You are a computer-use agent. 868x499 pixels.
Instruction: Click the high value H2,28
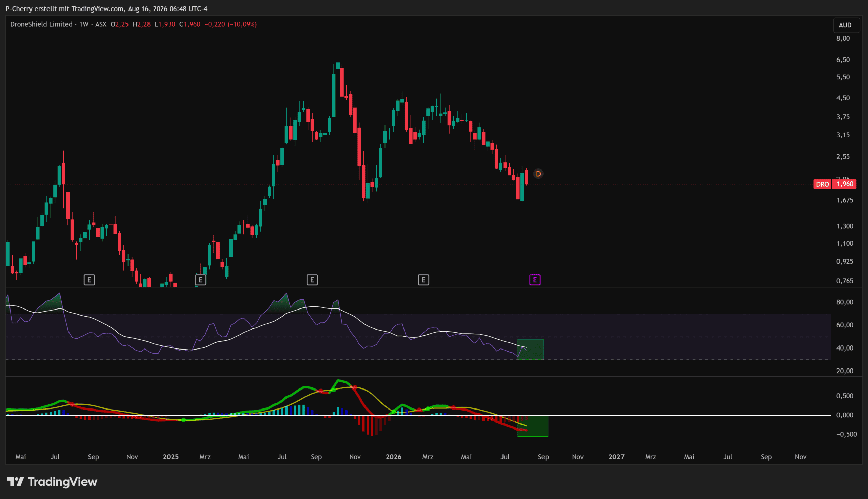point(141,24)
